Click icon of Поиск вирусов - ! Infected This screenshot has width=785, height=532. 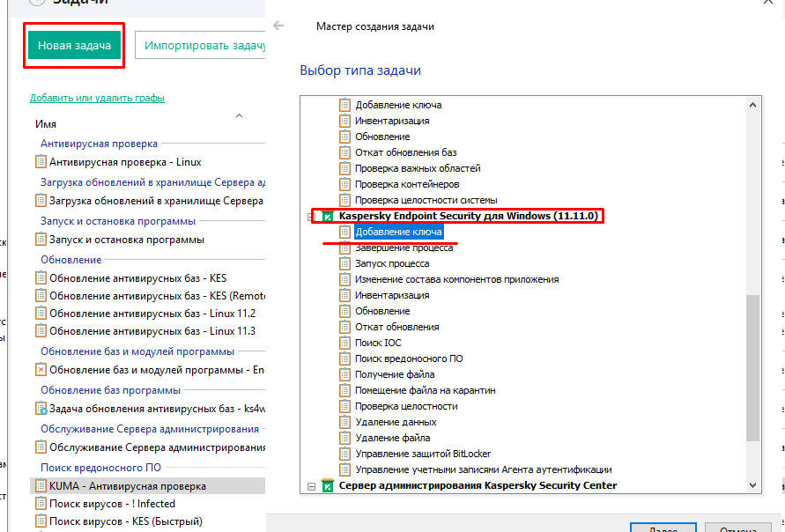pyautogui.click(x=41, y=504)
